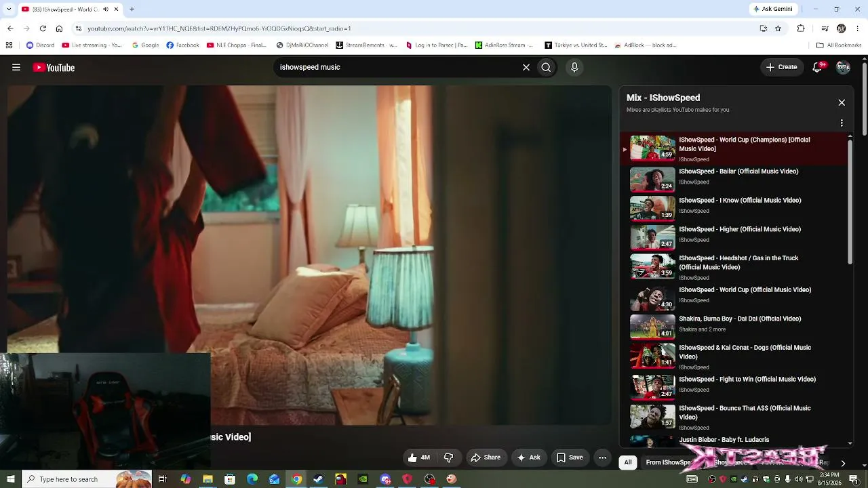Open the taskbar clock and date
The width and height of the screenshot is (868, 488).
point(829,479)
